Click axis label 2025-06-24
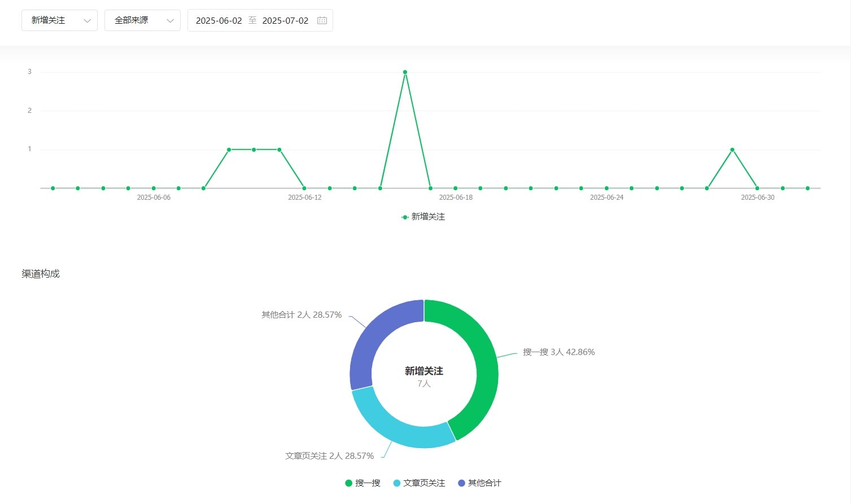The image size is (851, 504). [607, 198]
